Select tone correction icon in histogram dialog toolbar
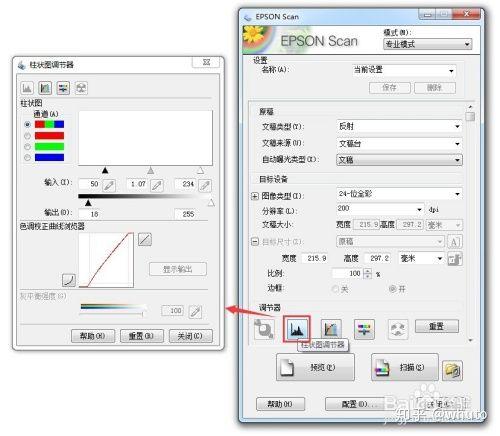Image resolution: width=500 pixels, height=436 pixels. (45, 88)
